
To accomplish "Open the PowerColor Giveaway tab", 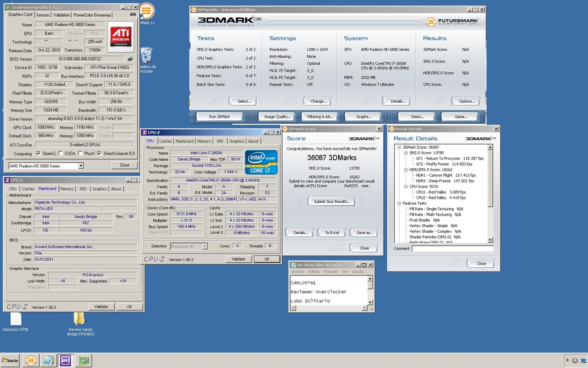I will pos(92,15).
